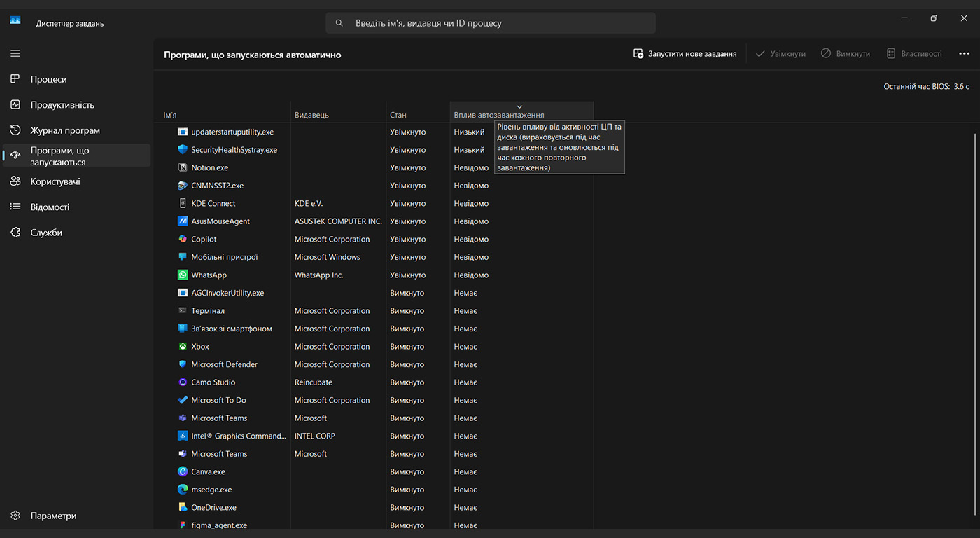Click the CNMNSST2.exe icon
Image resolution: width=980 pixels, height=538 pixels.
coord(183,186)
